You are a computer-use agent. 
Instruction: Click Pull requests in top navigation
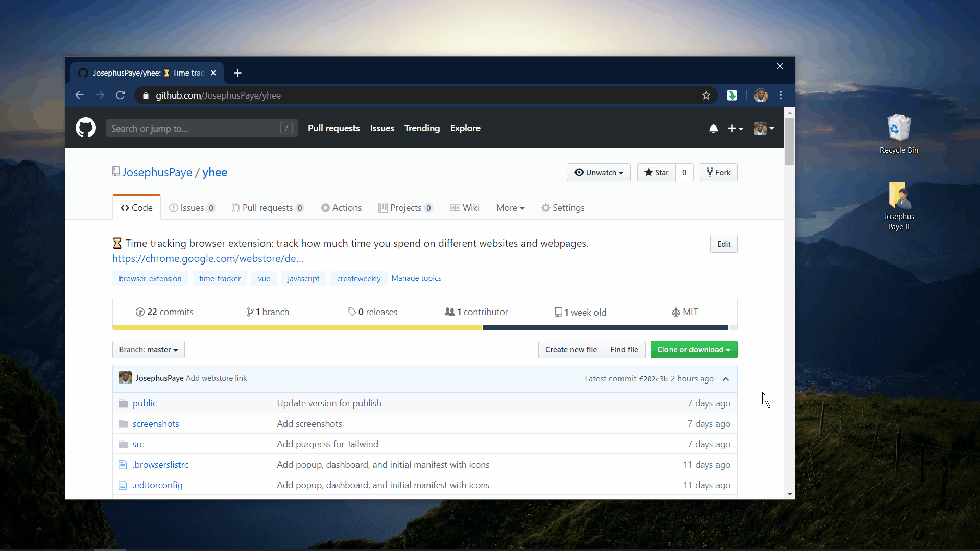(334, 128)
